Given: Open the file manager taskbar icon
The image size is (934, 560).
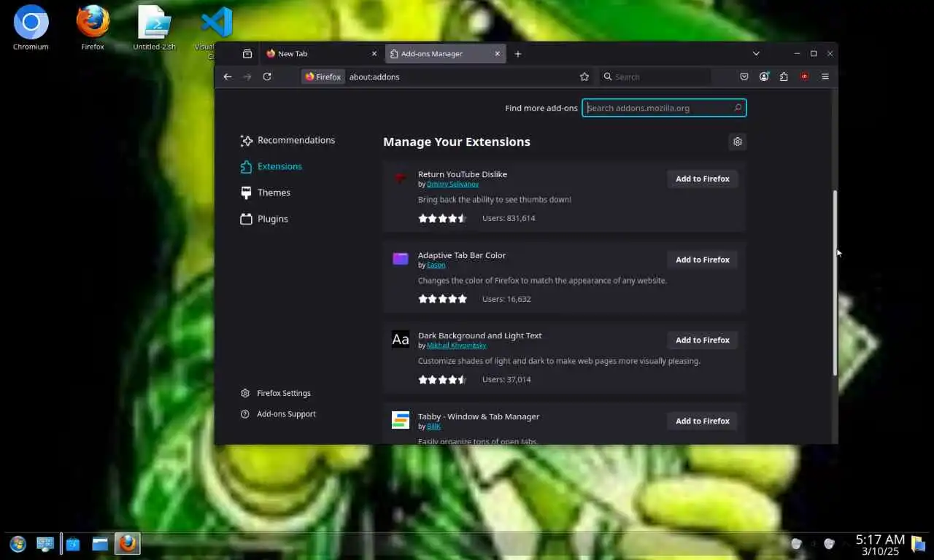Looking at the screenshot, I should (100, 544).
